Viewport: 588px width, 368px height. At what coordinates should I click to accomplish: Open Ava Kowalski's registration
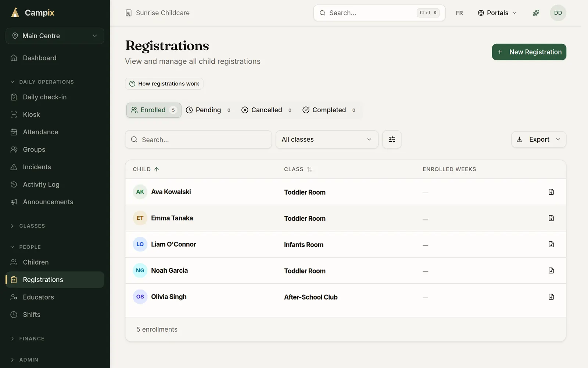pos(171,192)
